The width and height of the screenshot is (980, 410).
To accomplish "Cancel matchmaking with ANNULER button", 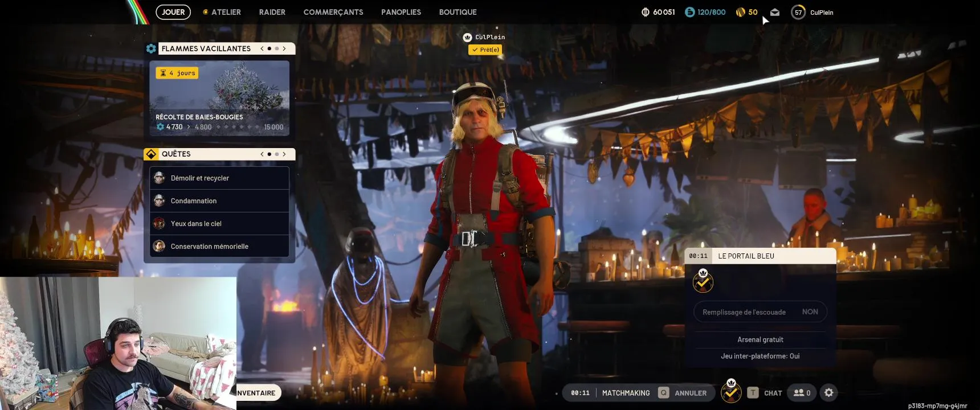I will (691, 393).
